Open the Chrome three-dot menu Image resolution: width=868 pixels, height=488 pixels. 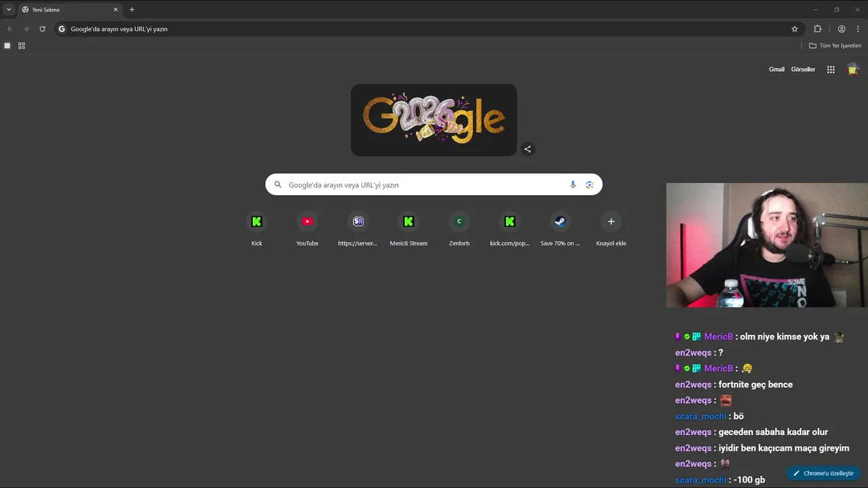(x=858, y=29)
